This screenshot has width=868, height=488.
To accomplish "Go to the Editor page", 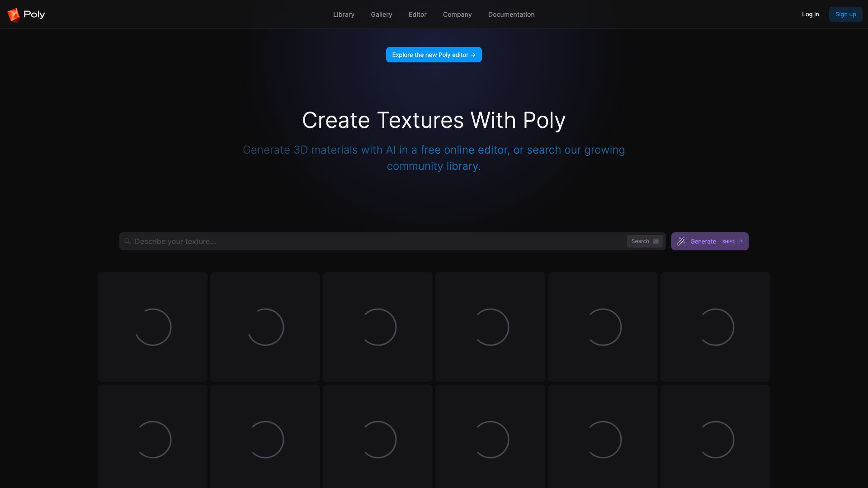I will [x=418, y=14].
